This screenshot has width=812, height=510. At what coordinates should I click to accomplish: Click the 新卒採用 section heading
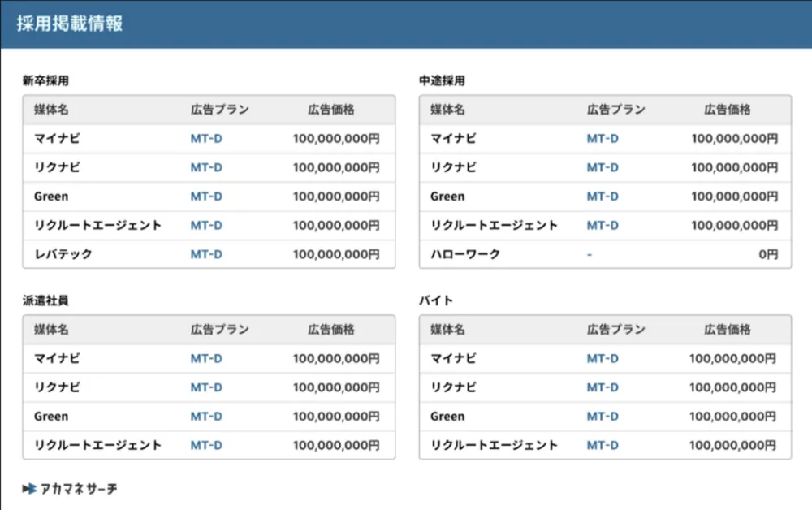pos(45,80)
